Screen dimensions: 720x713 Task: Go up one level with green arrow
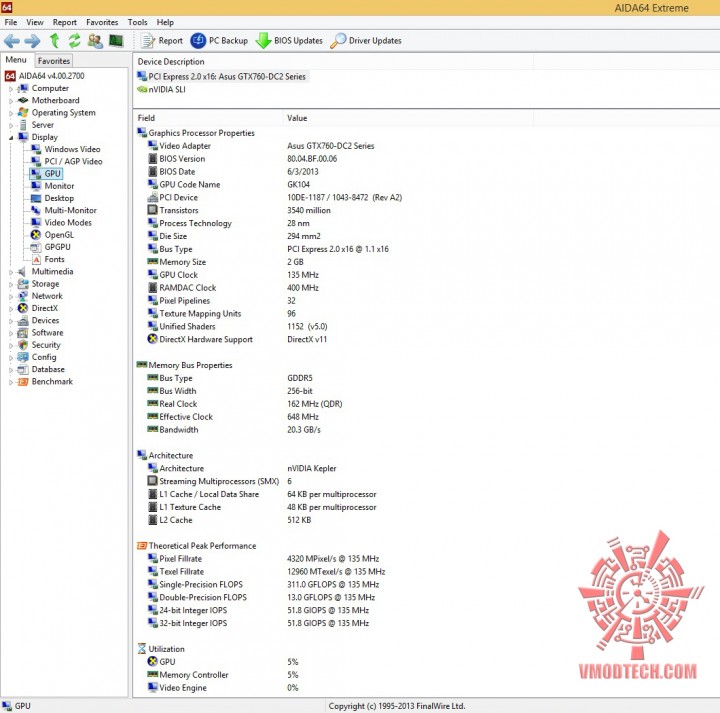tap(54, 41)
